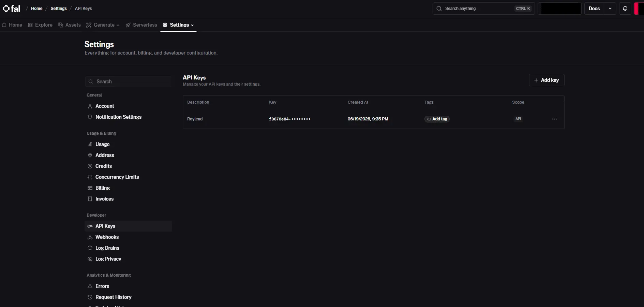Click the Serverless rocket icon
Image resolution: width=644 pixels, height=307 pixels.
(128, 25)
